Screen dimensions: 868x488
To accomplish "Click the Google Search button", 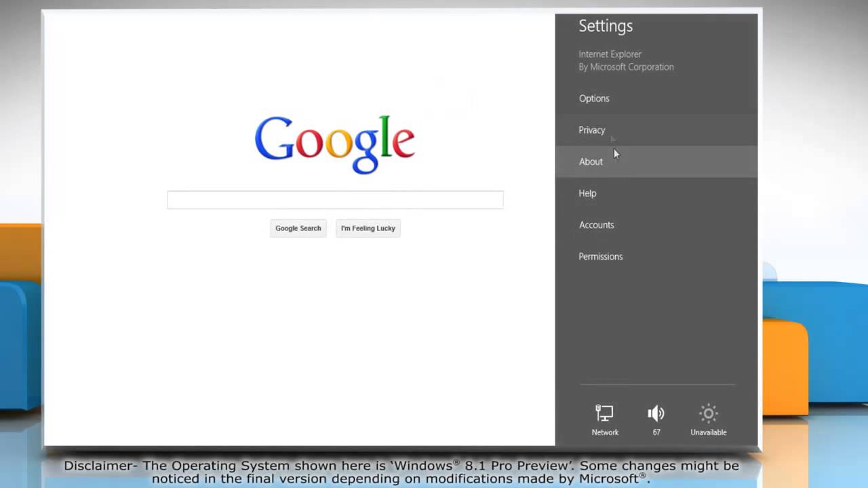I will [298, 228].
